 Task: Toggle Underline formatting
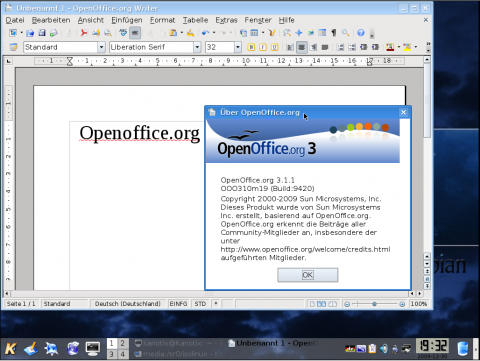pos(274,47)
